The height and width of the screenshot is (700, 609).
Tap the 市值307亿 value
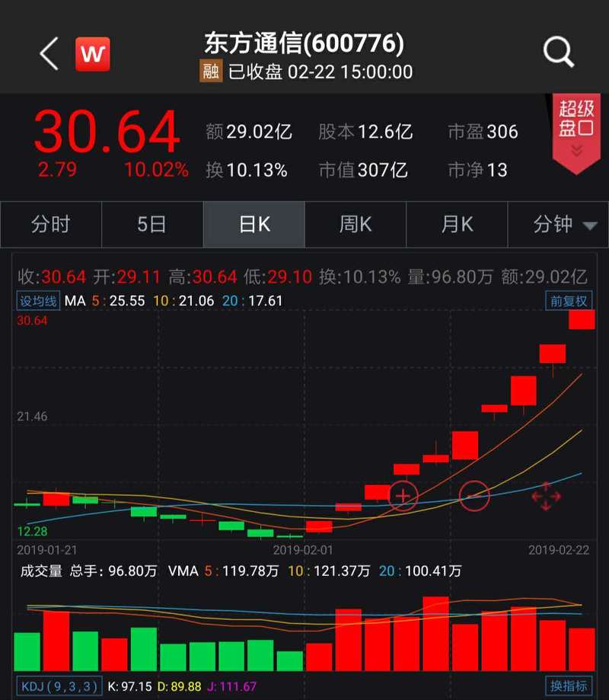point(363,170)
